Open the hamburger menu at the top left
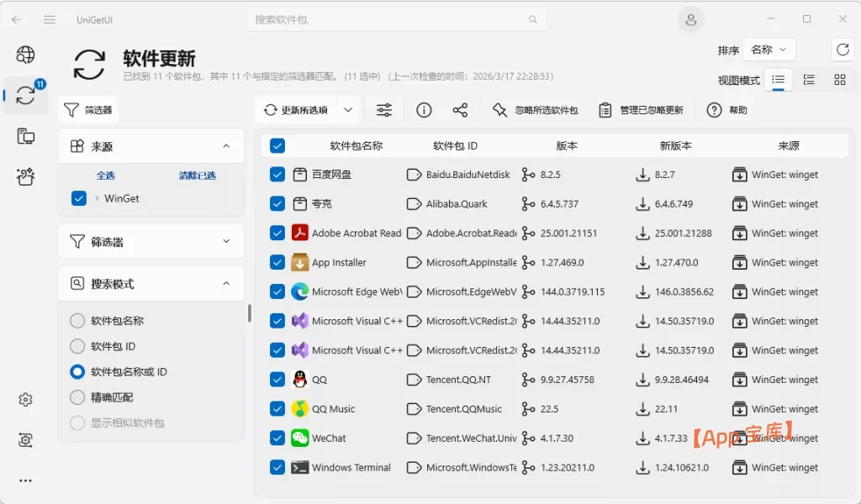The width and height of the screenshot is (861, 504). tap(50, 18)
